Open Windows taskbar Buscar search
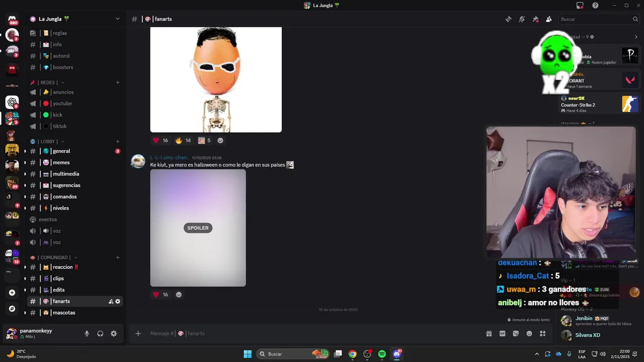Viewport: 644px width, 362px height. [293, 354]
